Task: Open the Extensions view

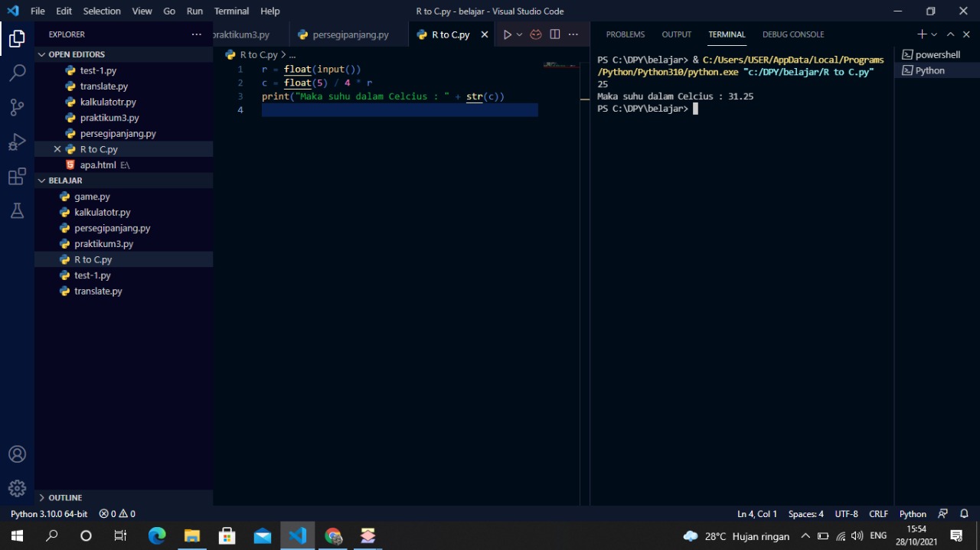Action: coord(17,176)
